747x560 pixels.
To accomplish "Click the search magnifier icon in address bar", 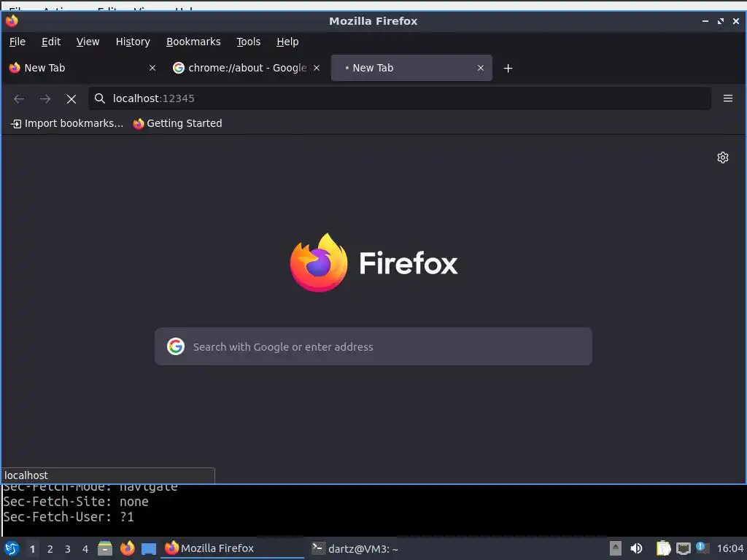I will [99, 98].
